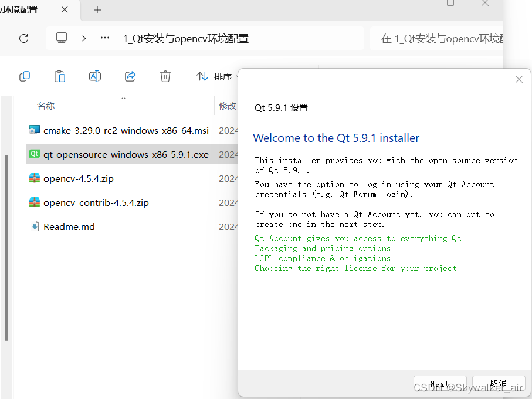
Task: Select the Copy icon in the toolbar
Action: pyautogui.click(x=24, y=76)
